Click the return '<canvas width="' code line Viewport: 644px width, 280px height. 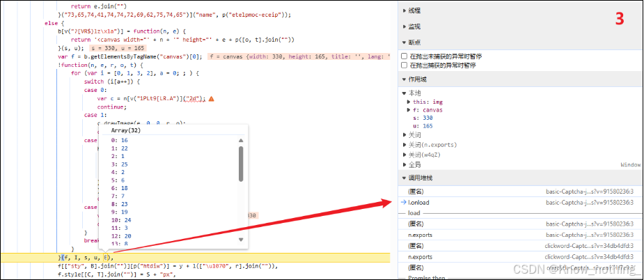tap(182, 40)
